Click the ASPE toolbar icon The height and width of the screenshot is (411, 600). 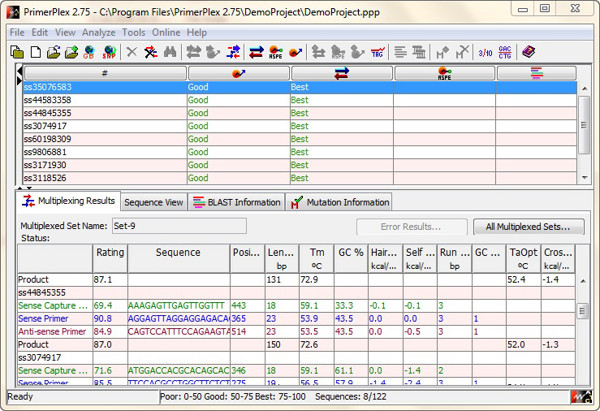point(276,52)
